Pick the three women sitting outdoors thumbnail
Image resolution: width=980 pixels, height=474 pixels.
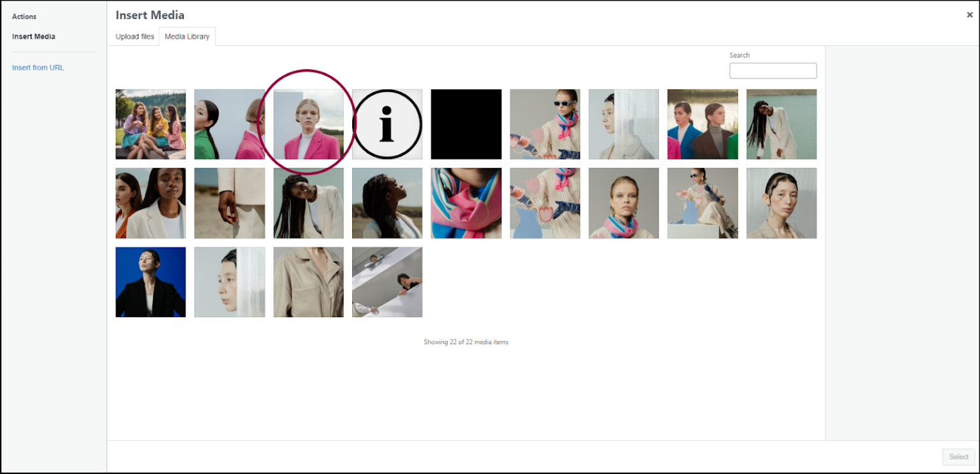151,124
